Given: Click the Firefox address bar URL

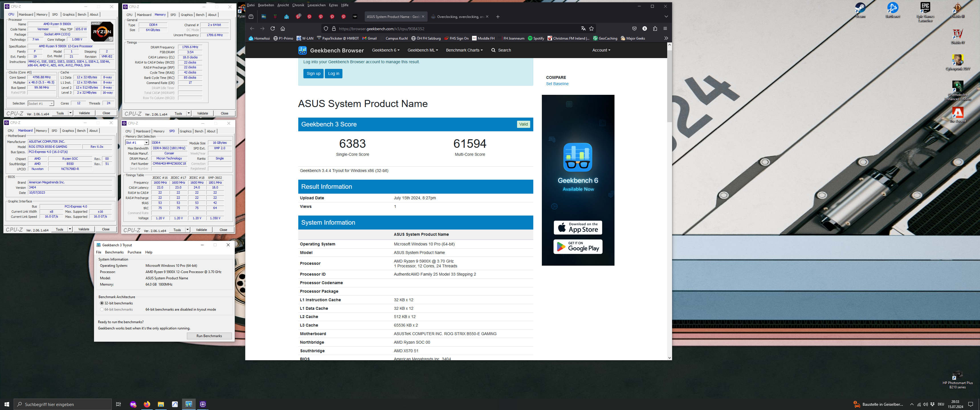Looking at the screenshot, I should pyautogui.click(x=381, y=28).
